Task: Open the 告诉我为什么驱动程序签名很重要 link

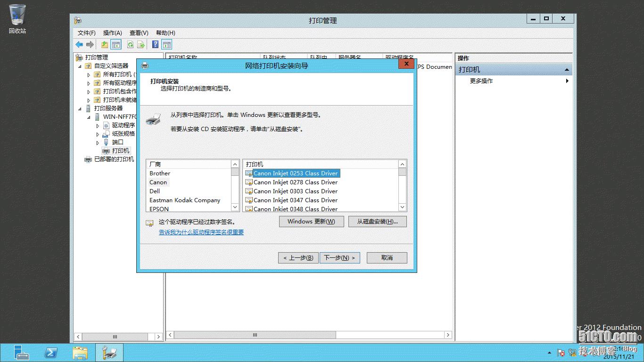Action: tap(200, 232)
